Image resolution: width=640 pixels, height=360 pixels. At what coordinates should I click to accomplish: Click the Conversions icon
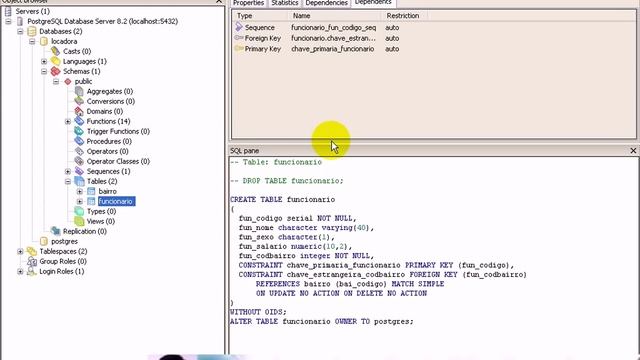[x=79, y=101]
